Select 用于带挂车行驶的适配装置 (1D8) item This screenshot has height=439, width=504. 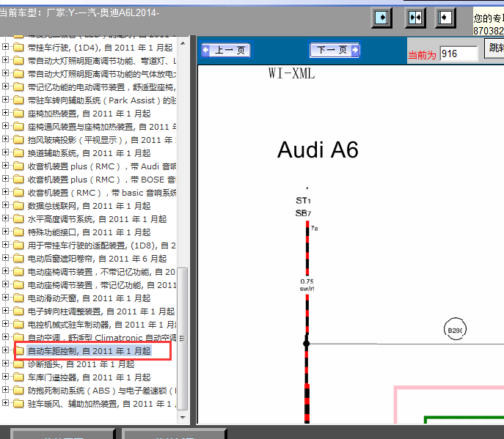tap(102, 246)
